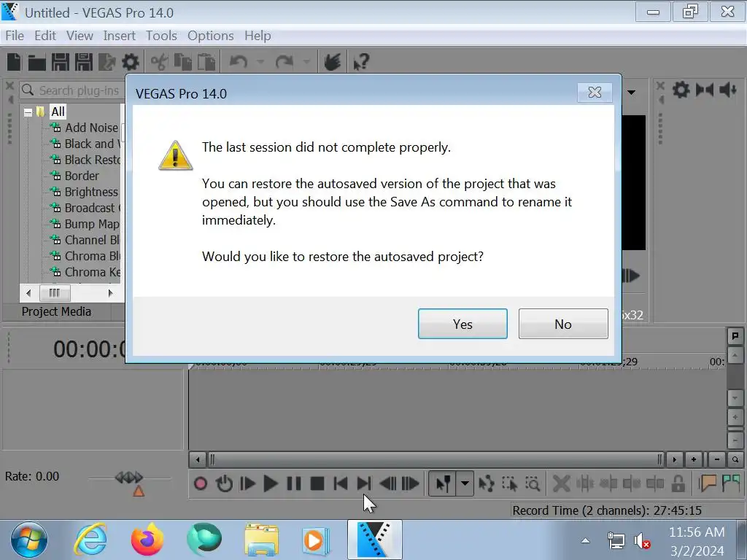
Task: Click plug-in list scroll right arrow
Action: [x=111, y=293]
